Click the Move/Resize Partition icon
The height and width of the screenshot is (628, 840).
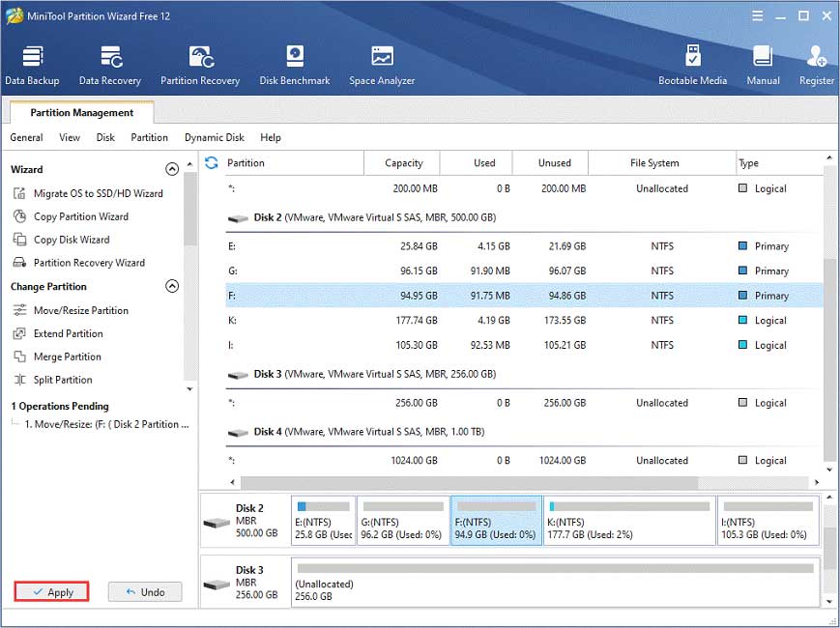(20, 310)
